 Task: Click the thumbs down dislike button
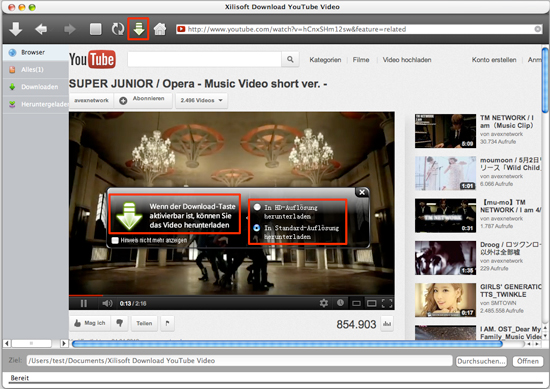point(120,323)
